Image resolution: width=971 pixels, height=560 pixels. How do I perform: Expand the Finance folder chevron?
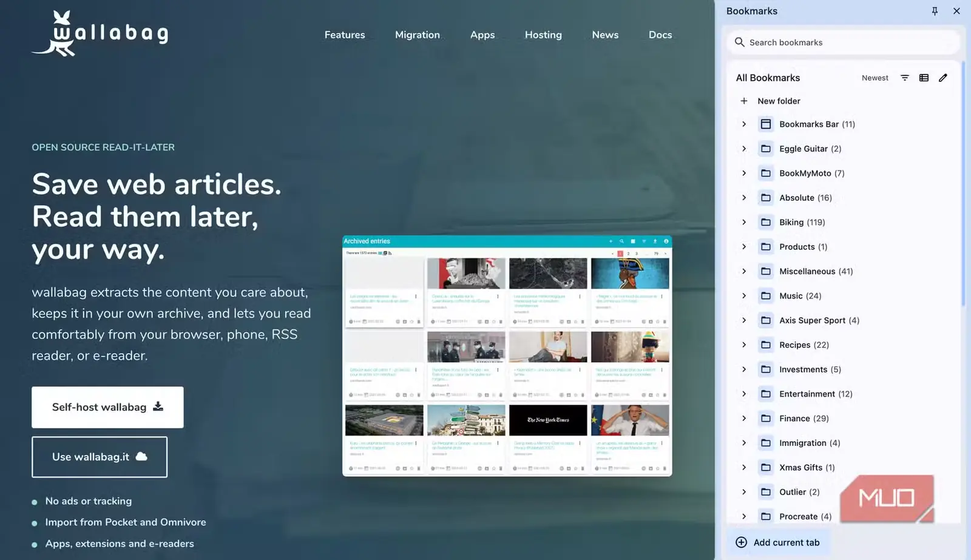point(744,418)
